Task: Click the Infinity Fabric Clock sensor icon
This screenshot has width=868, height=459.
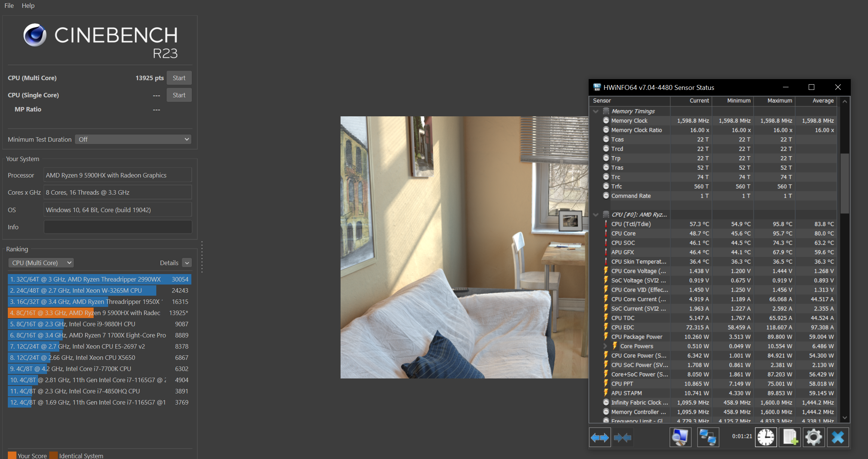Action: click(x=606, y=402)
